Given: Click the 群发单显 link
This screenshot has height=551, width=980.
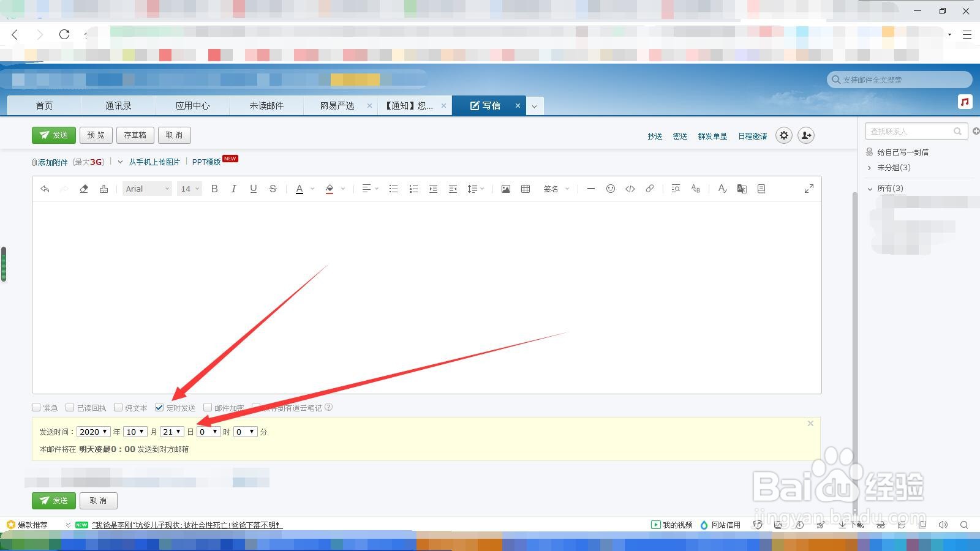Looking at the screenshot, I should [x=712, y=137].
